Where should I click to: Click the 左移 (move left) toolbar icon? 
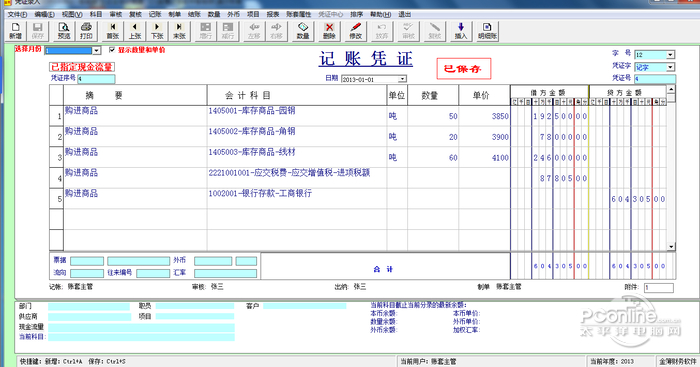click(x=254, y=31)
